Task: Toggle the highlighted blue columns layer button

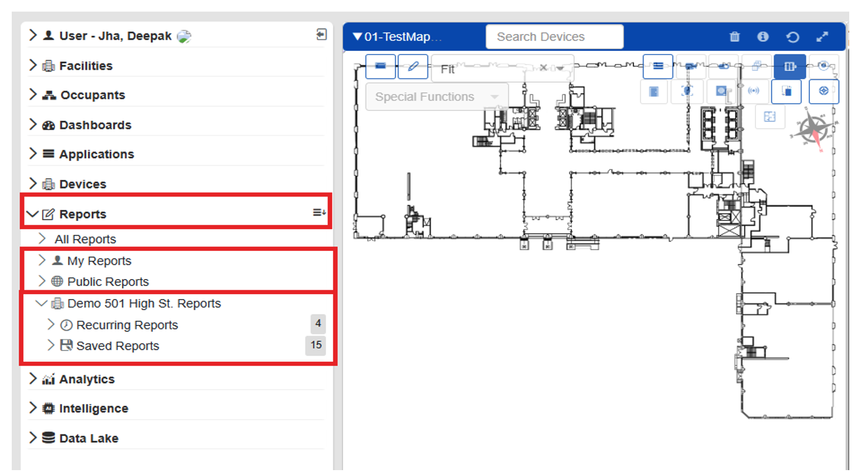Action: (789, 66)
